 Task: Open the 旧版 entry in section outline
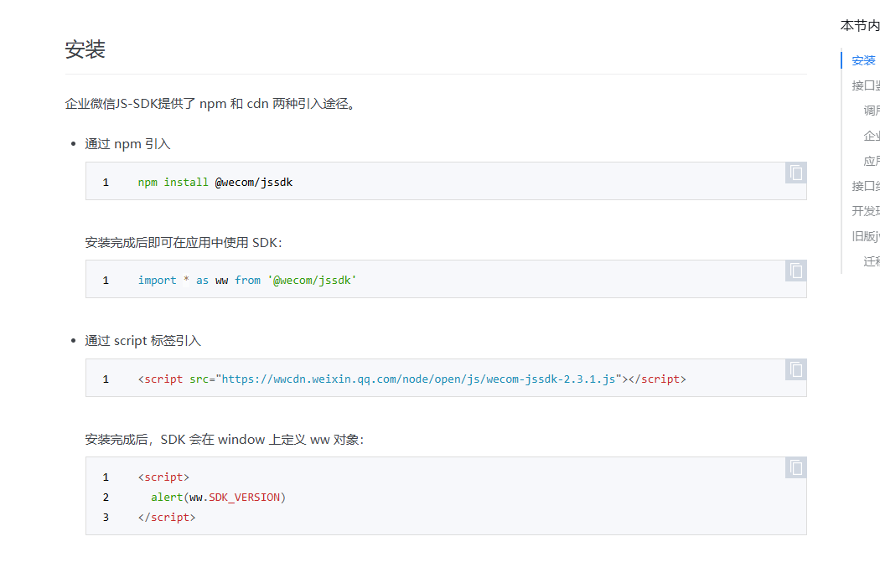coord(866,236)
